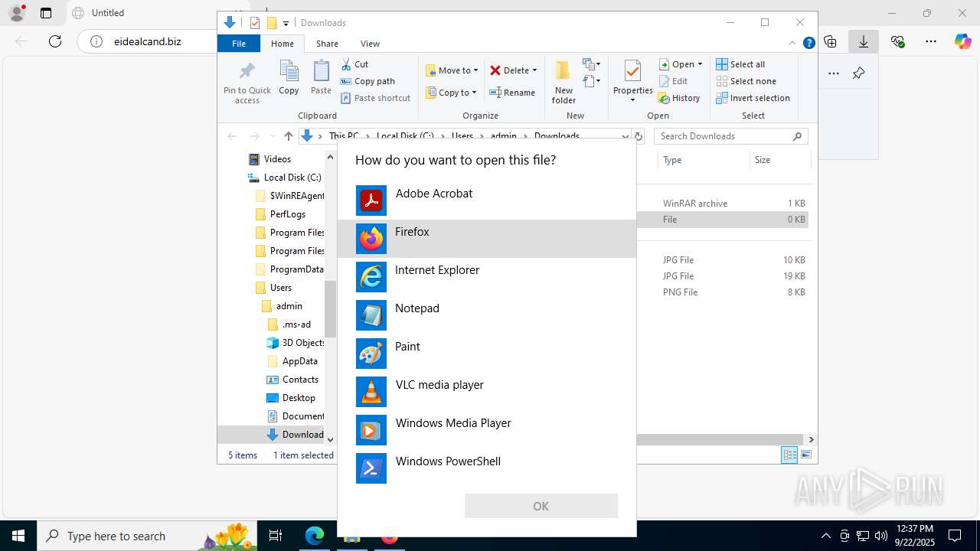
Task: Switch to large icons view icon
Action: [805, 455]
